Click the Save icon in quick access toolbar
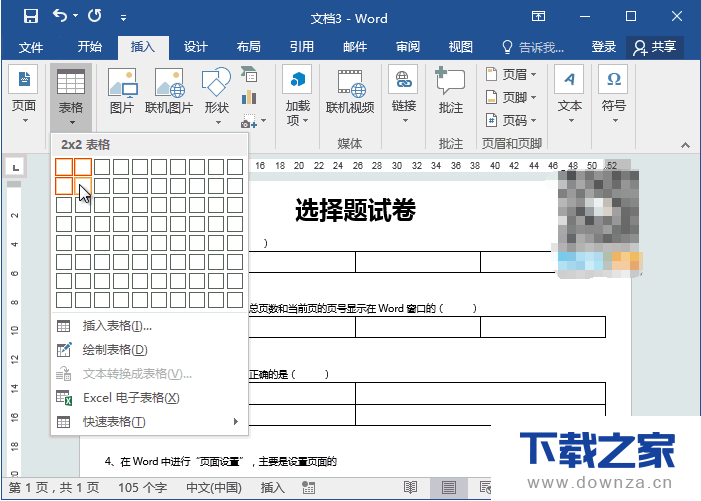Image resolution: width=701 pixels, height=501 pixels. click(x=30, y=17)
